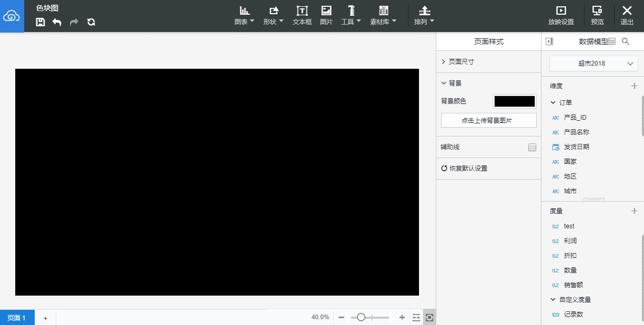Search the data model fields
The height and width of the screenshot is (325, 644).
pyautogui.click(x=626, y=41)
